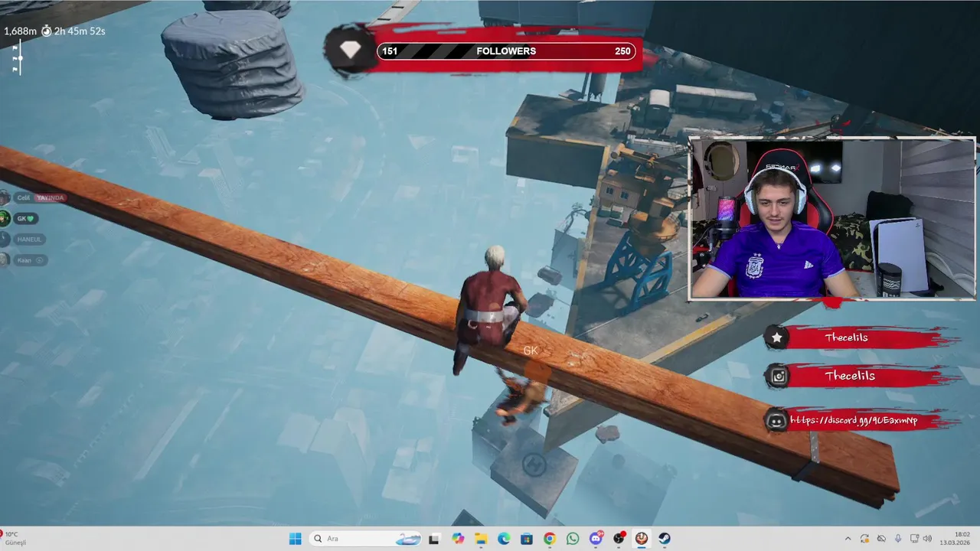This screenshot has width=980, height=551.
Task: Open the Windows Start menu
Action: point(295,539)
